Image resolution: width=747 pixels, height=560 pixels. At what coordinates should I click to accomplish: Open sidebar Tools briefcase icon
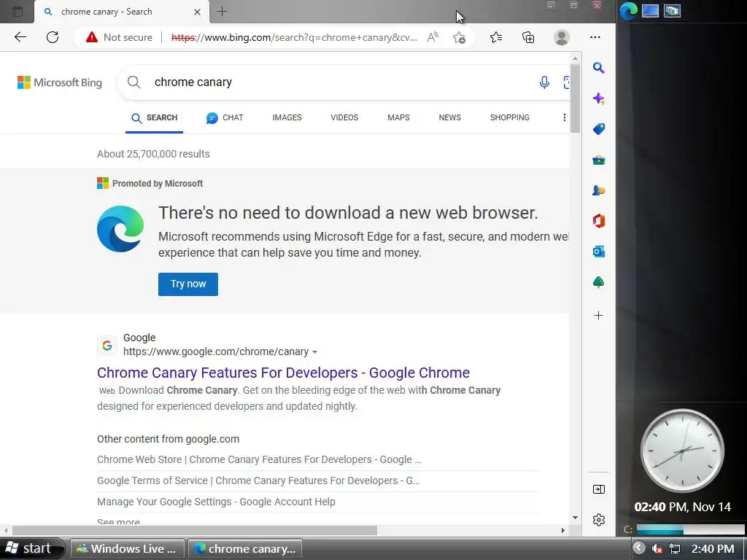coord(599,160)
